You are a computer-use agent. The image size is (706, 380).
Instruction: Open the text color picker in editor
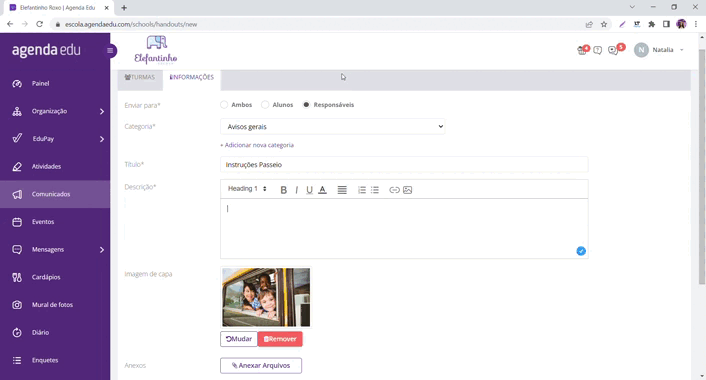pos(322,190)
